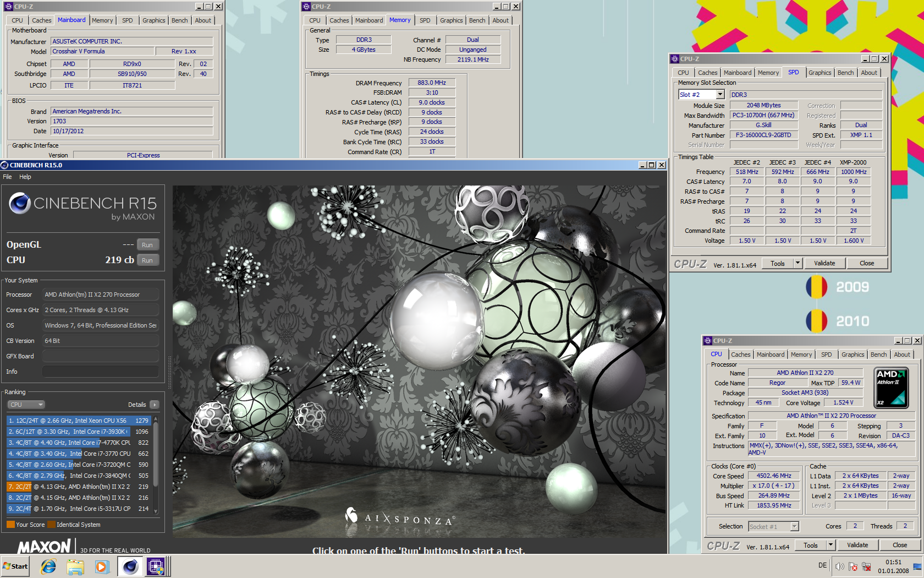Image resolution: width=924 pixels, height=578 pixels.
Task: Select the Cinebench taskbar icon
Action: point(130,566)
